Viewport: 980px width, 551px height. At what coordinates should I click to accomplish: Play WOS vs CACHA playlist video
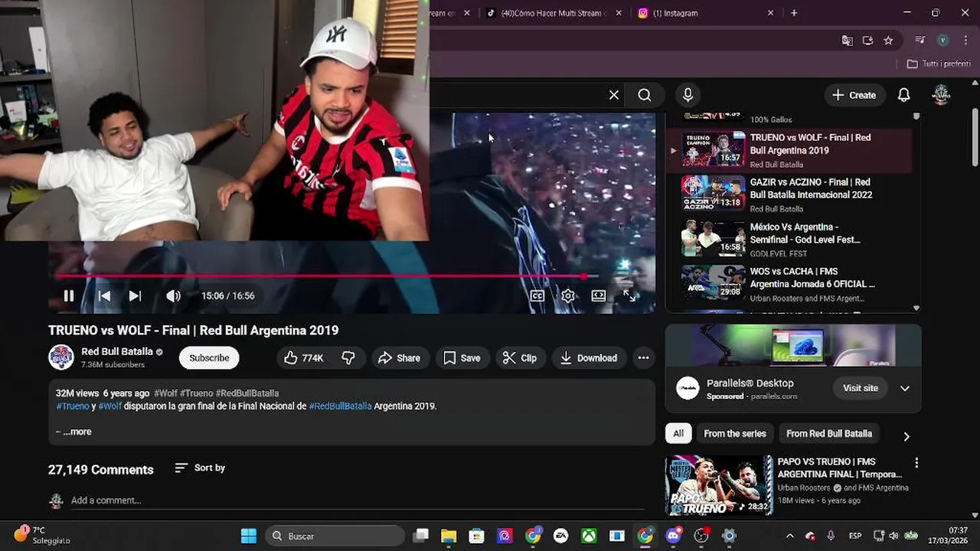coord(789,283)
